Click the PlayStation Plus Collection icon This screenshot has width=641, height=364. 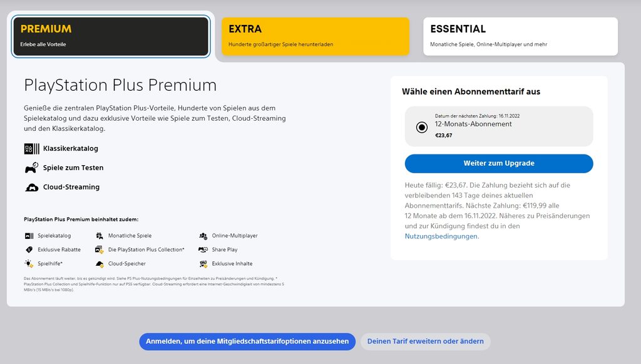click(x=100, y=250)
